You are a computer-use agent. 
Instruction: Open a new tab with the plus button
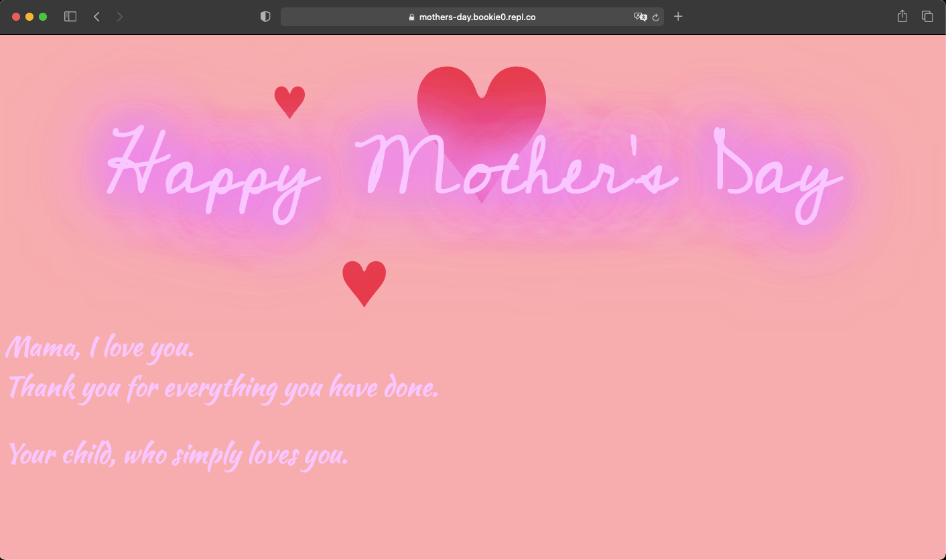(x=677, y=16)
